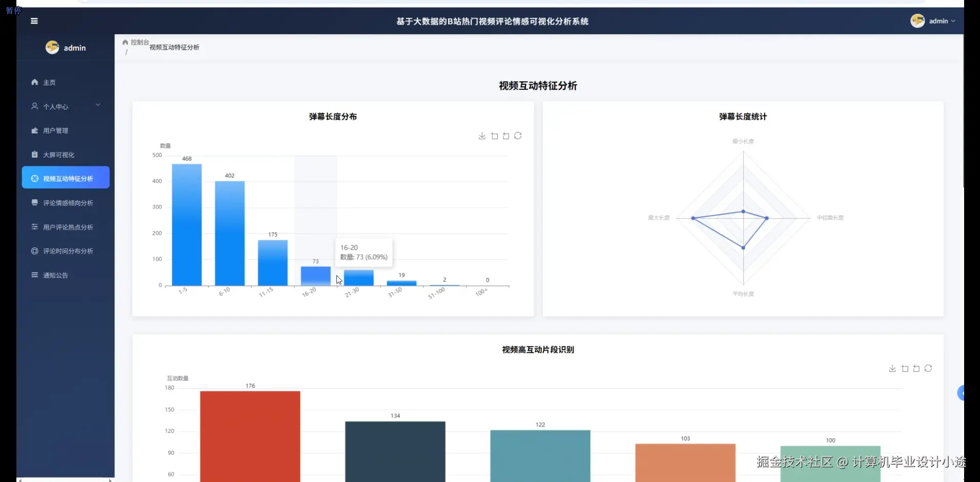This screenshot has height=482, width=980.
Task: Click zoom reset icon on 弹幕长度分布 chart
Action: click(x=506, y=136)
